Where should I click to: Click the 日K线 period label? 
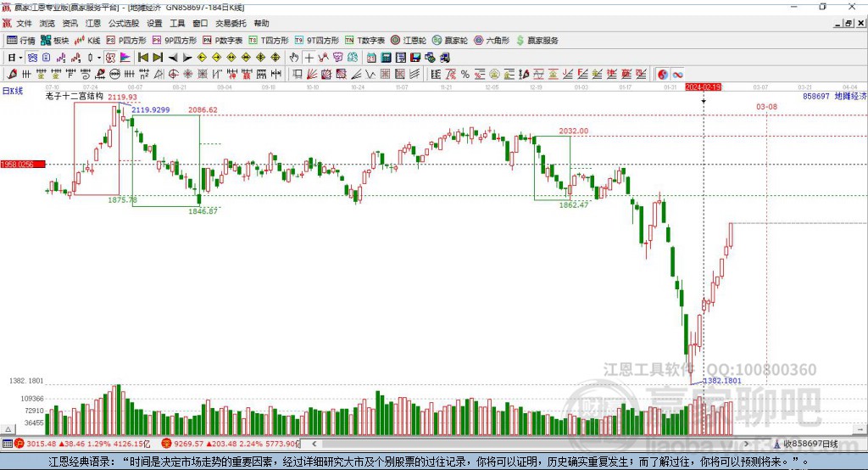pos(13,91)
